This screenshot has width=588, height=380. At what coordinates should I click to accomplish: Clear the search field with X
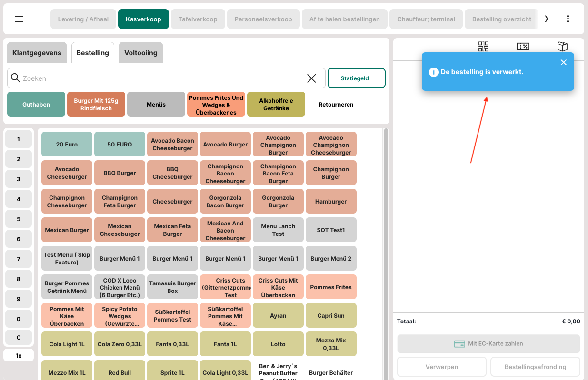(x=311, y=78)
